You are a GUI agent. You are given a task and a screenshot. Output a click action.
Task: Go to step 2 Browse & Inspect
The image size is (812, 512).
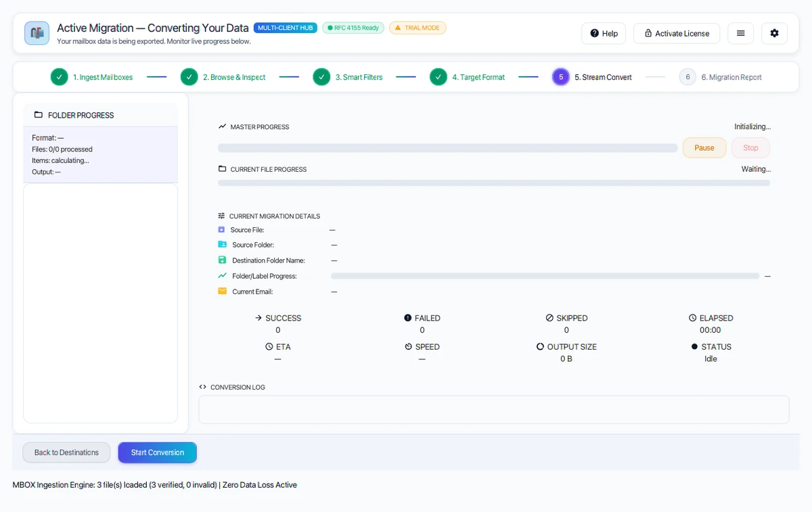click(x=223, y=77)
